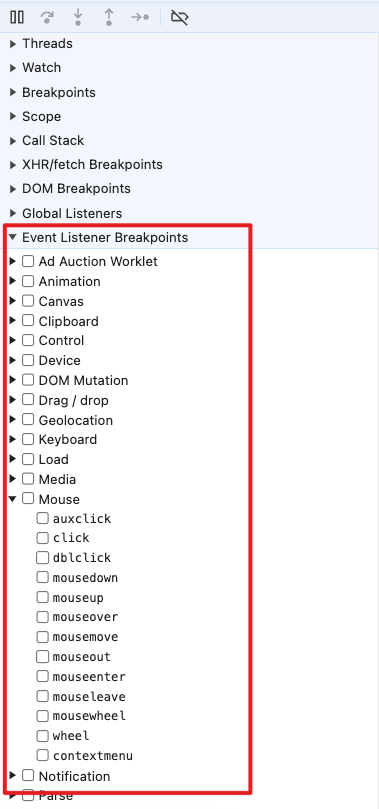Expand the DOM Mutation category
Image resolution: width=379 pixels, height=809 pixels.
[x=13, y=380]
